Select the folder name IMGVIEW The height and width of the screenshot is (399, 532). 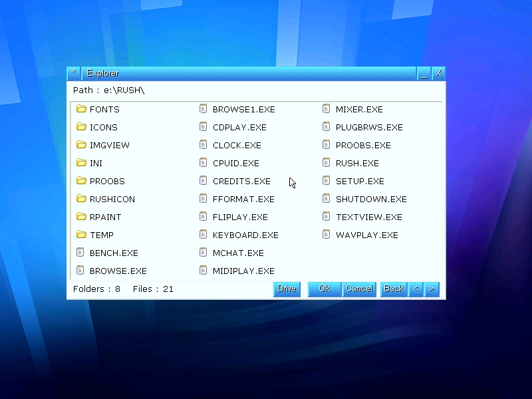(x=110, y=145)
